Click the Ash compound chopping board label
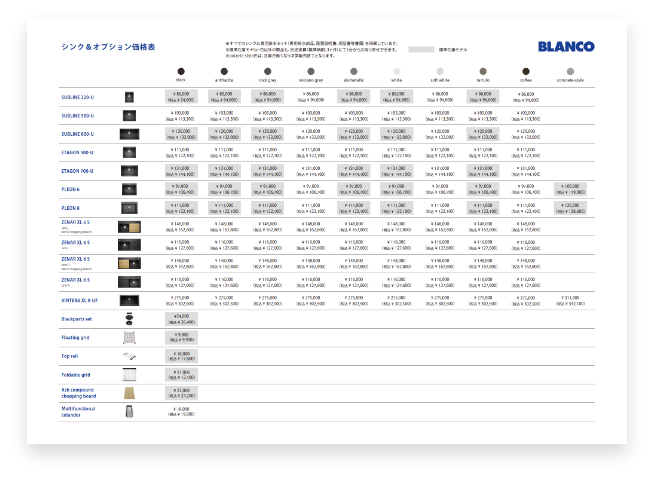The height and width of the screenshot is (481, 654). [78, 393]
